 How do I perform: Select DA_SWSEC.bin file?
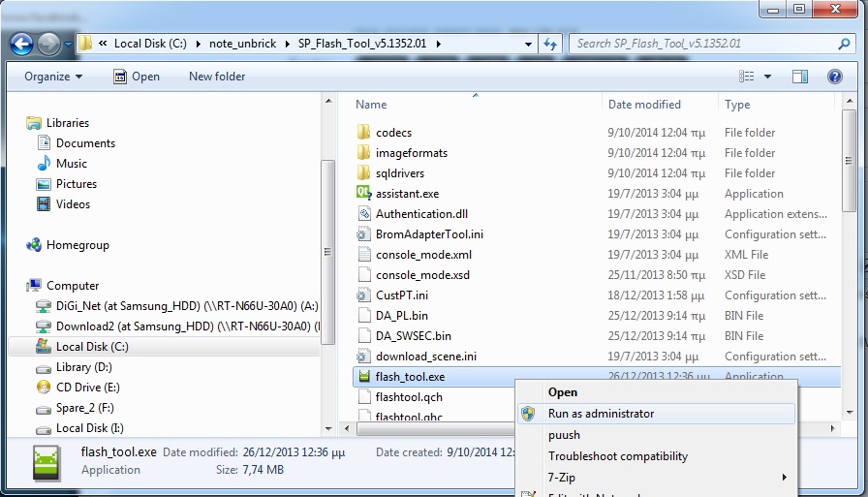click(413, 336)
